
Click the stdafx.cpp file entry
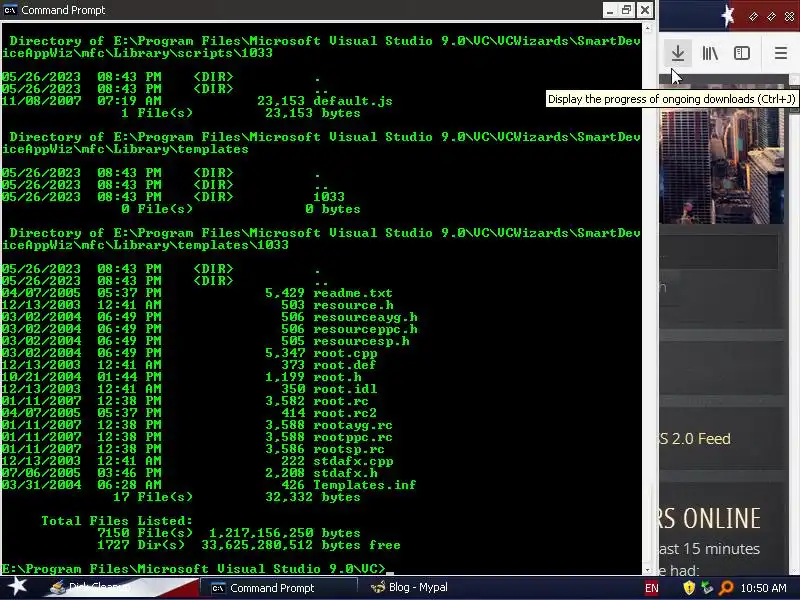tap(353, 461)
